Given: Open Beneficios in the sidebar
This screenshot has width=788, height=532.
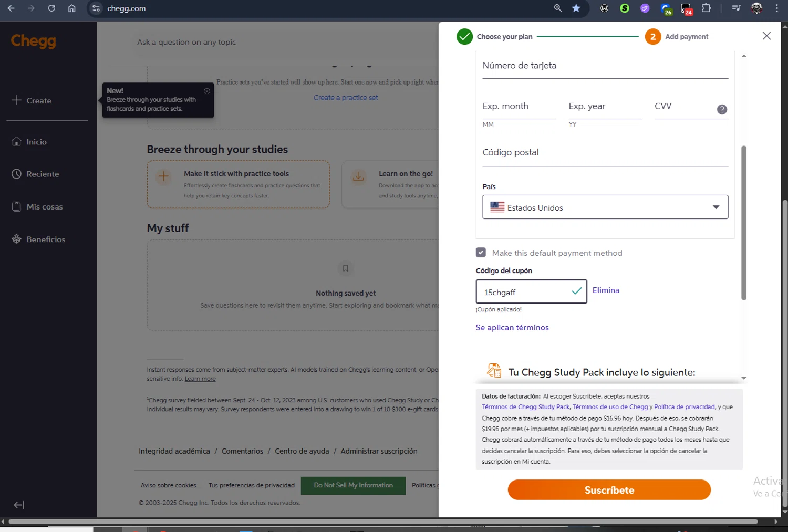Looking at the screenshot, I should click(38, 239).
